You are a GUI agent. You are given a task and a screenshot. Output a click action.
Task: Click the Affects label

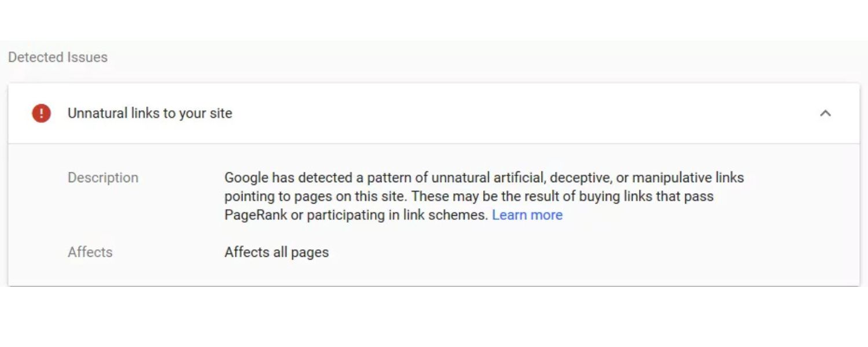point(90,252)
